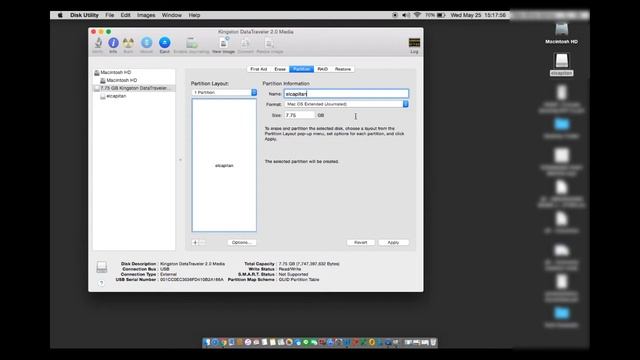Screen dimensions: 640x360
Task: Click the battery menu bar icon
Action: coord(441,15)
